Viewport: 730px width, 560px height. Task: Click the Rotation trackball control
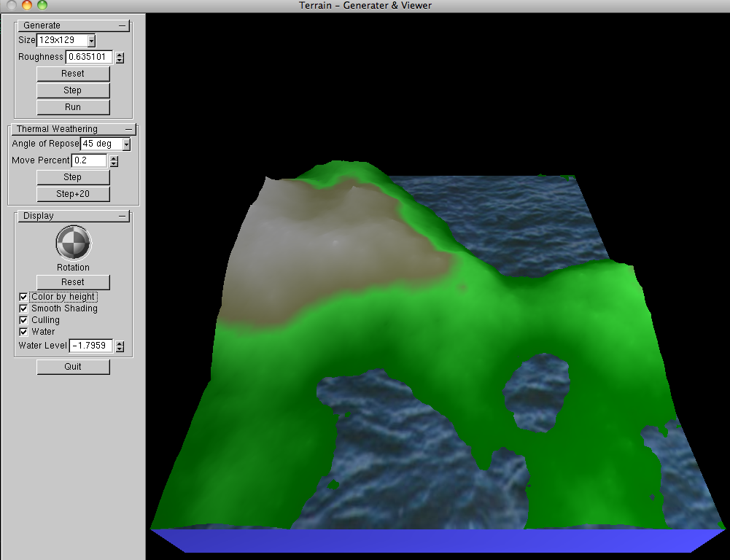point(73,243)
